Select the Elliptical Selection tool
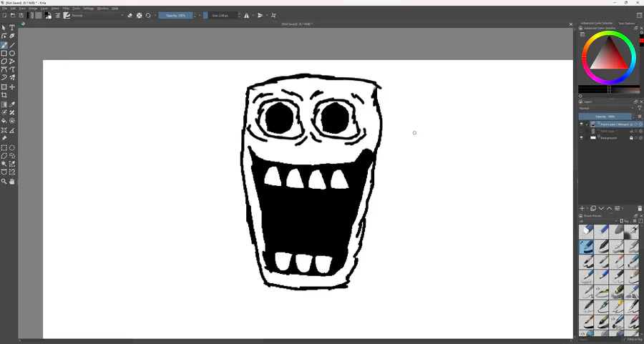The height and width of the screenshot is (344, 644). coord(12,148)
